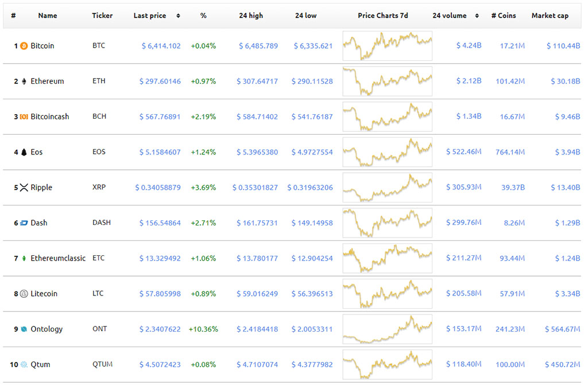Open the Ripple name link
588x385 pixels.
[x=41, y=188]
